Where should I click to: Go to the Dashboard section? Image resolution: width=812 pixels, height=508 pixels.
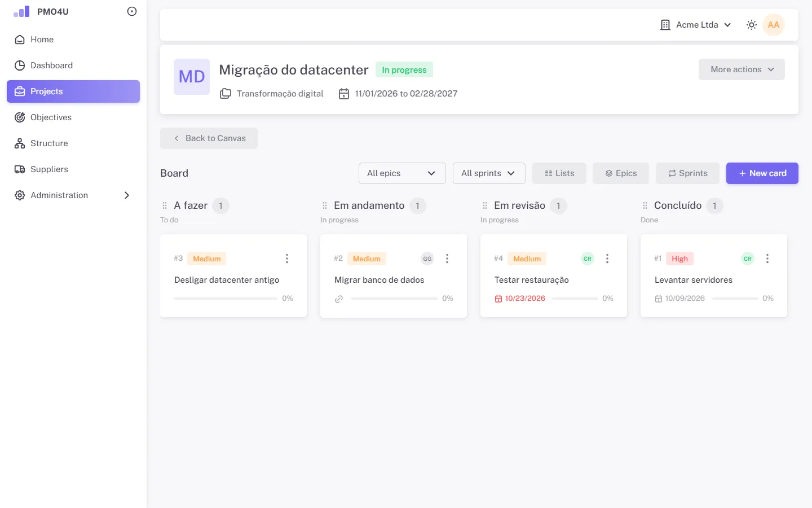[x=73, y=65]
